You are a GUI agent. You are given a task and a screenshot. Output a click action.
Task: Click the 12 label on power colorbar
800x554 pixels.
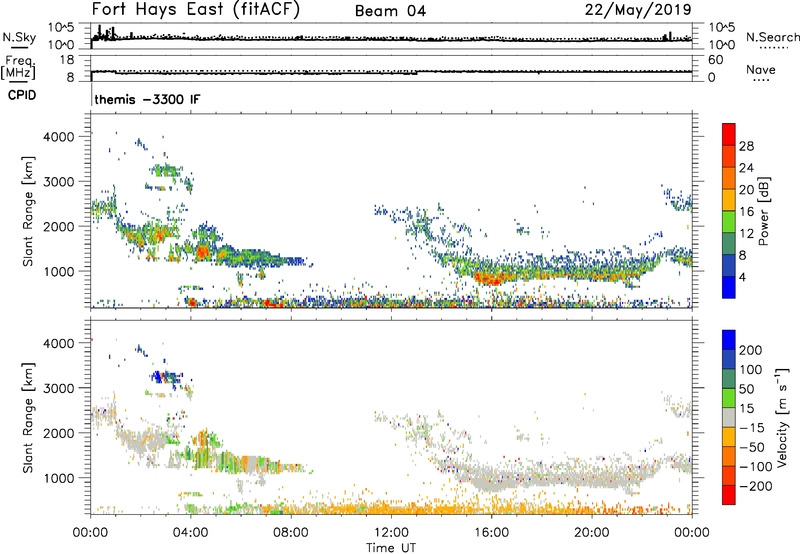(746, 234)
